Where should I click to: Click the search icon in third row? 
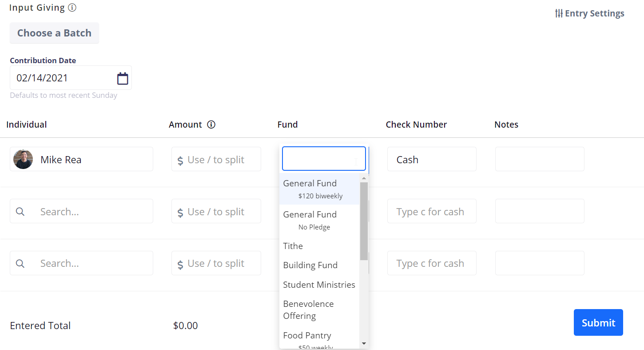[x=20, y=263]
